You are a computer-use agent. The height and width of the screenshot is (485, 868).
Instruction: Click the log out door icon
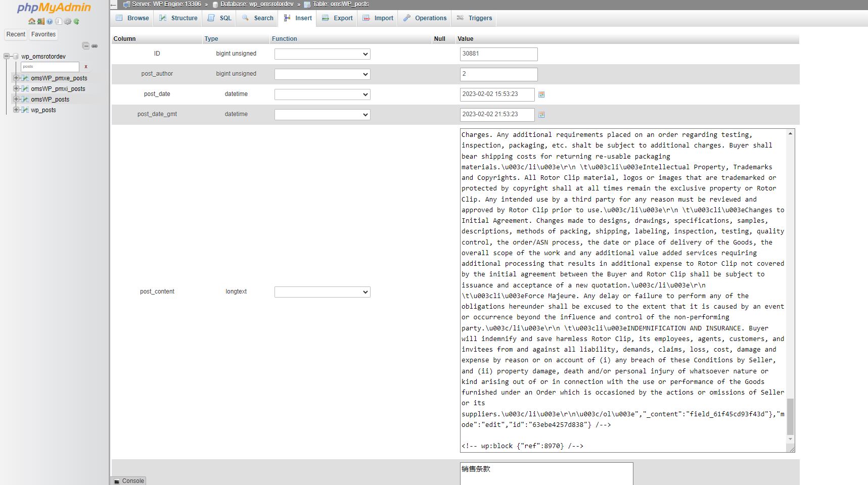pyautogui.click(x=40, y=21)
